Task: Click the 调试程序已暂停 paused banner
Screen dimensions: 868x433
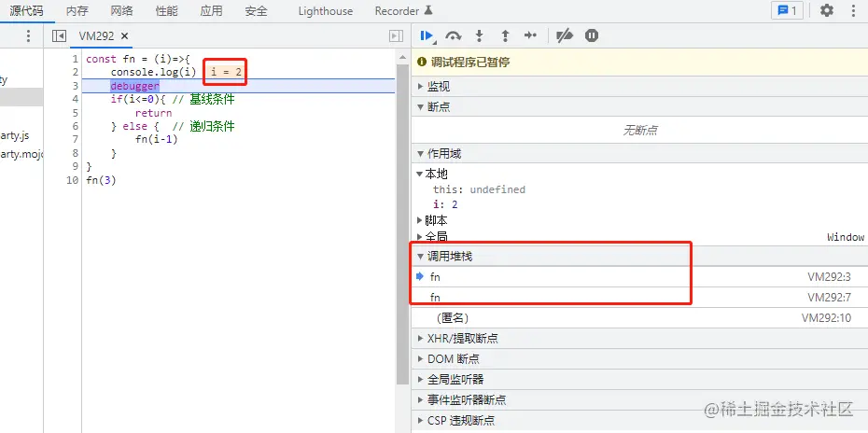Action: (x=640, y=63)
